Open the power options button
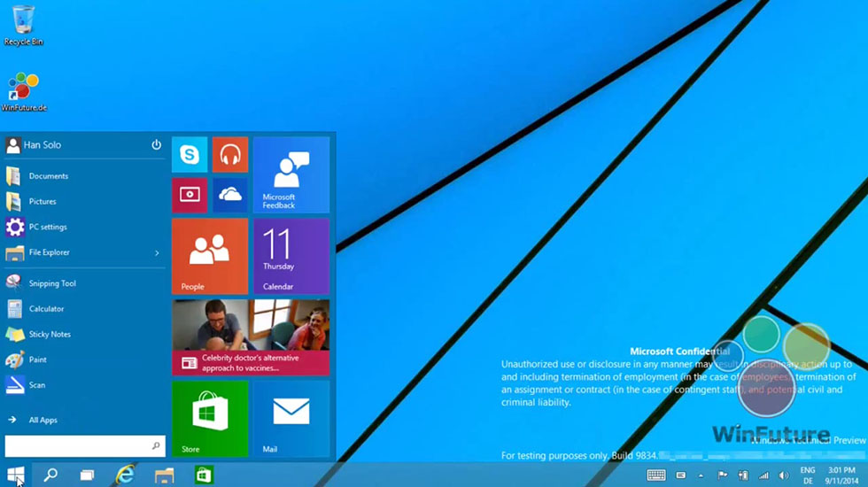 [x=156, y=145]
